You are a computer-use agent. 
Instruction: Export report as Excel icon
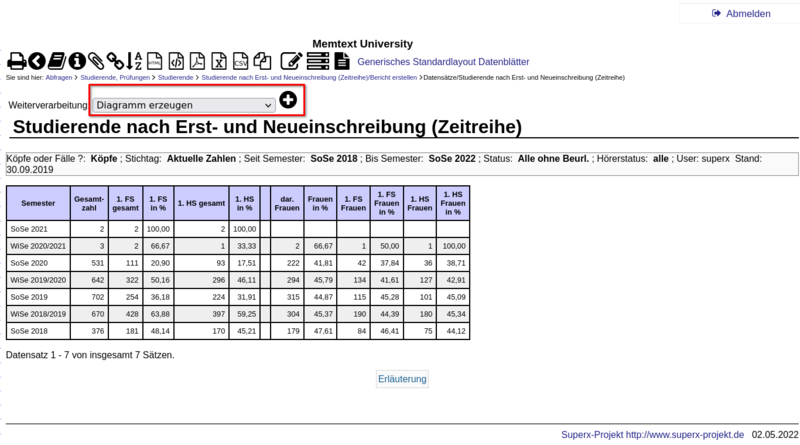point(219,61)
